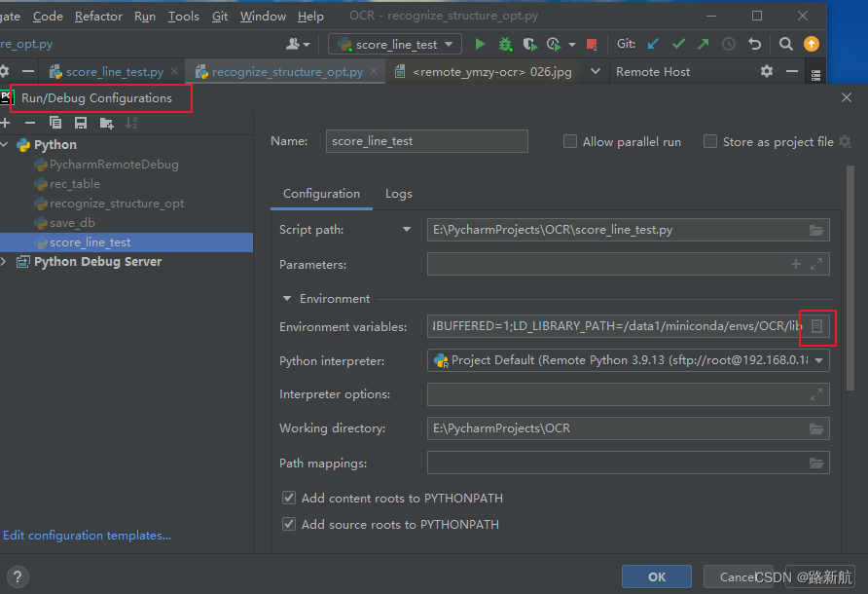Expand the Parameters field editor icon

(816, 264)
